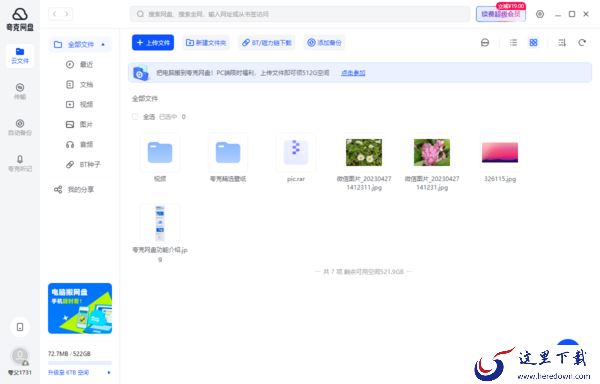Select the 326115.jpg pink gradient thumbnail

pyautogui.click(x=500, y=152)
